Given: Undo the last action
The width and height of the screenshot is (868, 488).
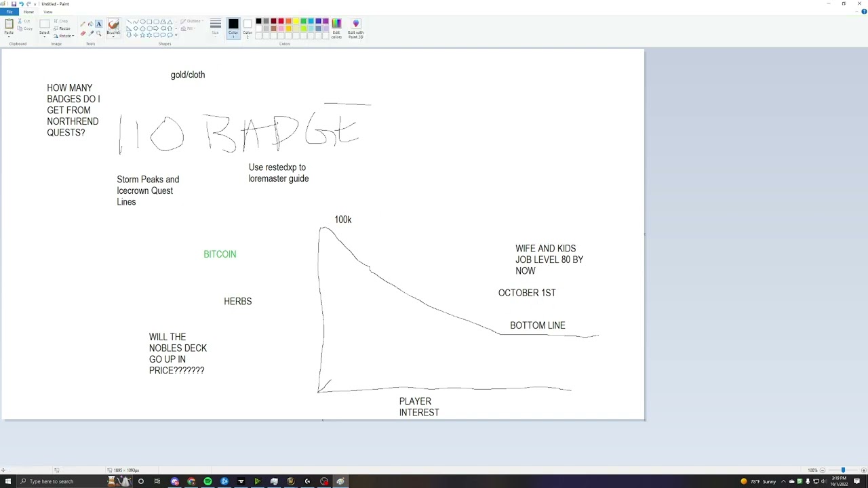Looking at the screenshot, I should (x=21, y=4).
